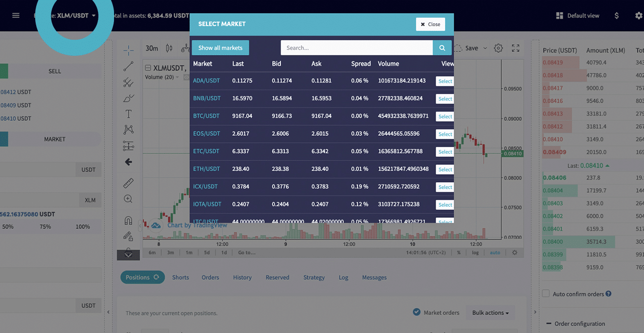
Task: Activate the zoom-in magnifier tool
Action: click(x=129, y=199)
